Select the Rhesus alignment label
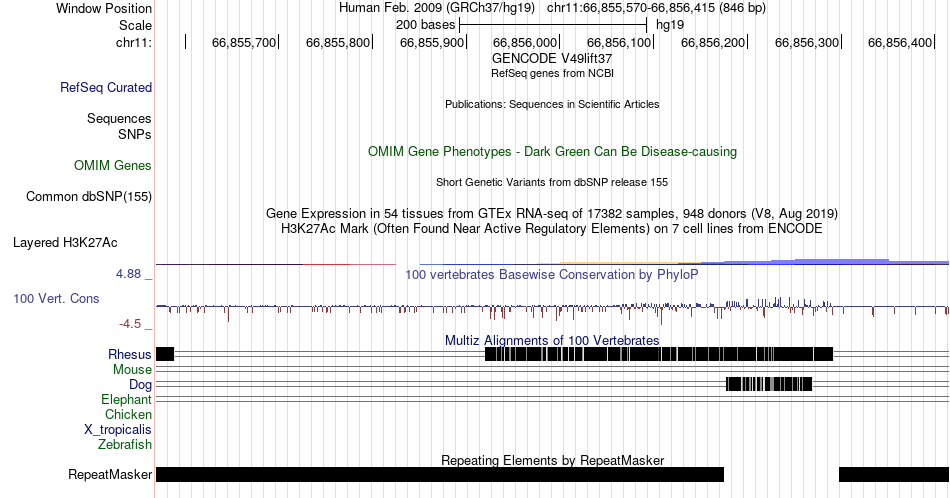Viewport: 950px width, 498px height. coord(130,354)
